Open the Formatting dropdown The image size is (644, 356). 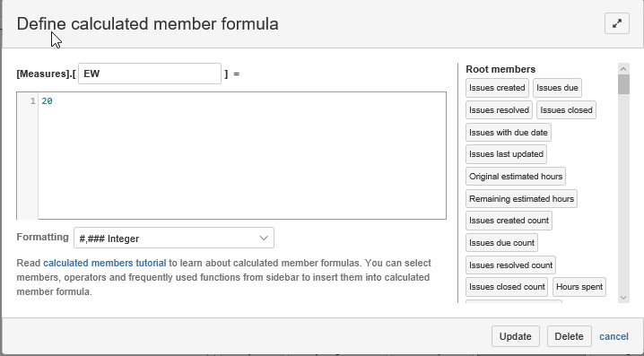click(x=174, y=239)
